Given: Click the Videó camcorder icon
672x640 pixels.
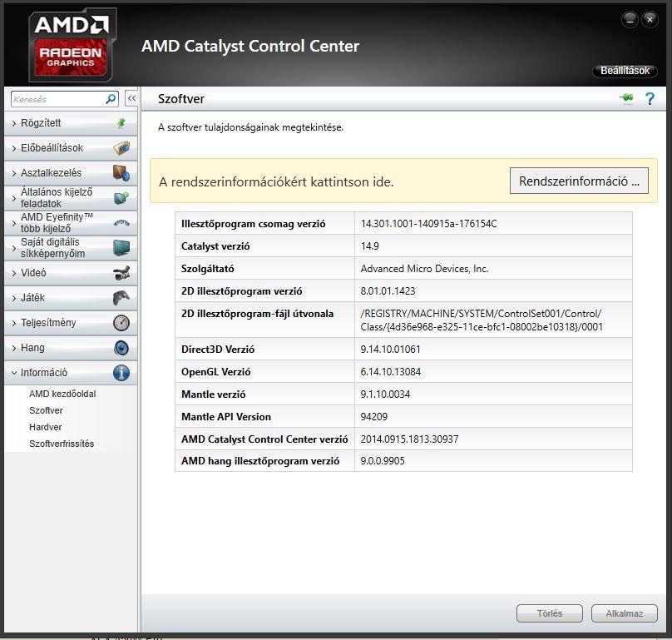Looking at the screenshot, I should tap(121, 273).
